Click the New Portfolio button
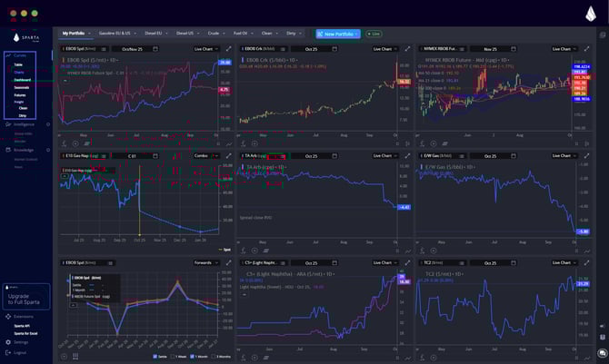The image size is (609, 364). 337,34
